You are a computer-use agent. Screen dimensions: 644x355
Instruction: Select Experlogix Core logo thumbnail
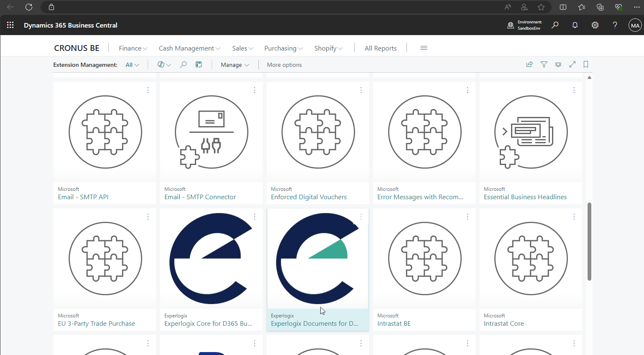[x=211, y=259]
